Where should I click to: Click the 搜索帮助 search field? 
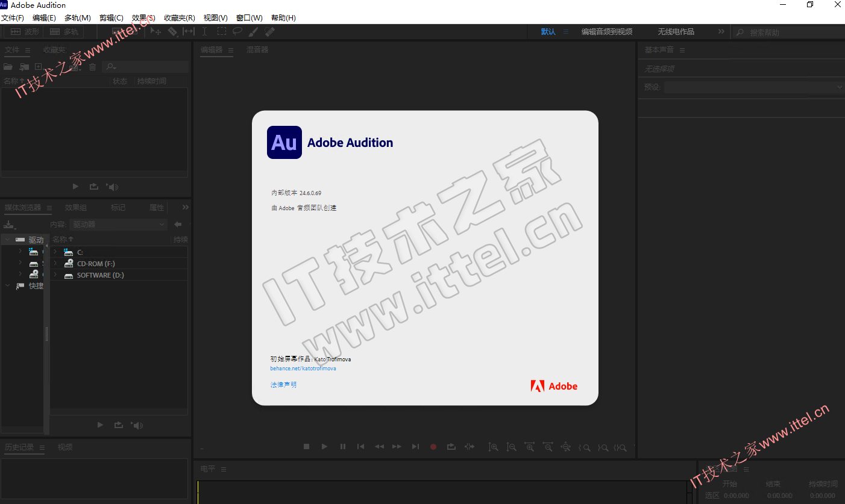(x=788, y=32)
